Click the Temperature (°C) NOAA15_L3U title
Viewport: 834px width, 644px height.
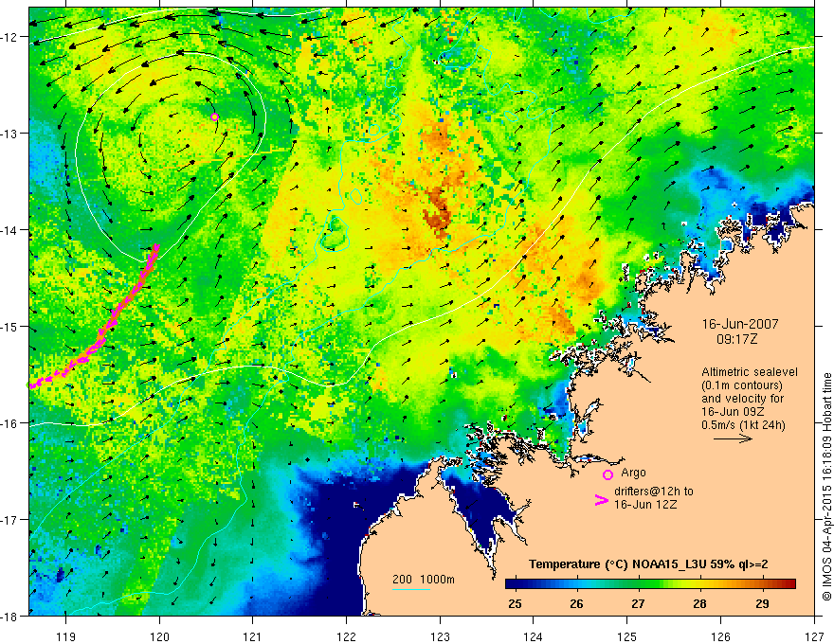click(x=648, y=564)
